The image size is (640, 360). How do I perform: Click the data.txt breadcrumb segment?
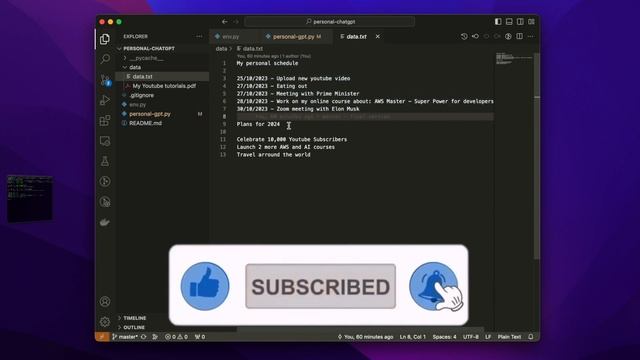tap(250, 49)
